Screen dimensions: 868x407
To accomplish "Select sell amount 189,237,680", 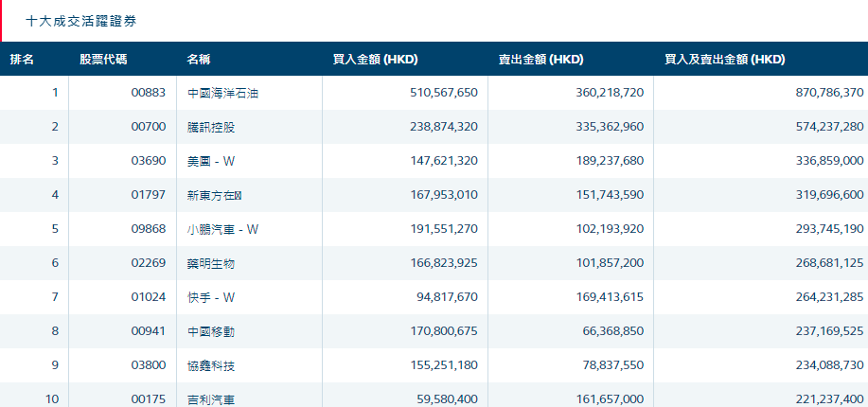I will (x=610, y=161).
